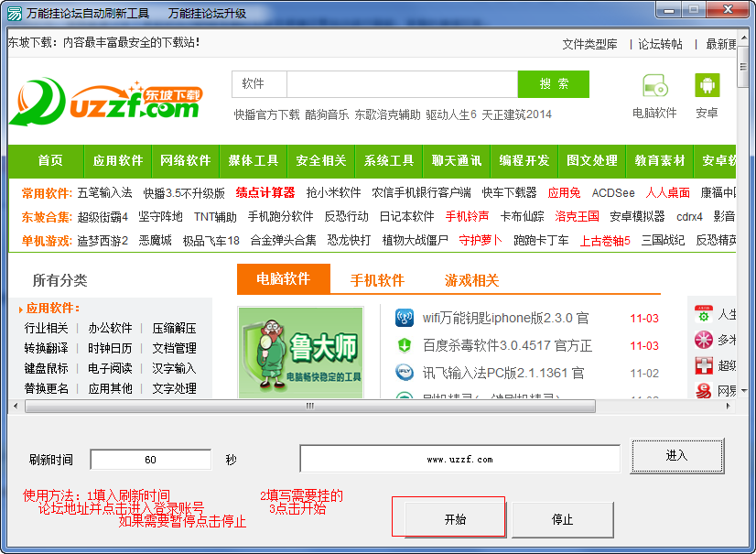The height and width of the screenshot is (554, 756).
Task: Open the 编程开发 navigation tab
Action: [524, 160]
